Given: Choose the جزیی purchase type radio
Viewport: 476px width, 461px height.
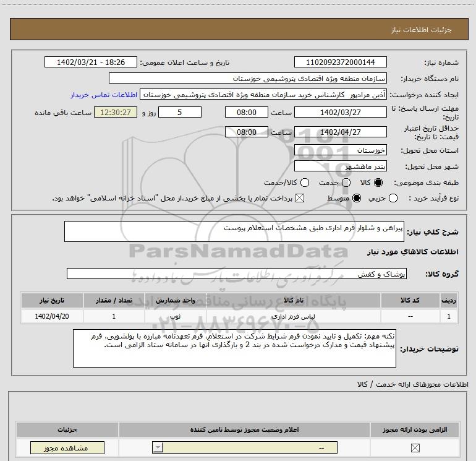Looking at the screenshot, I should 393,198.
